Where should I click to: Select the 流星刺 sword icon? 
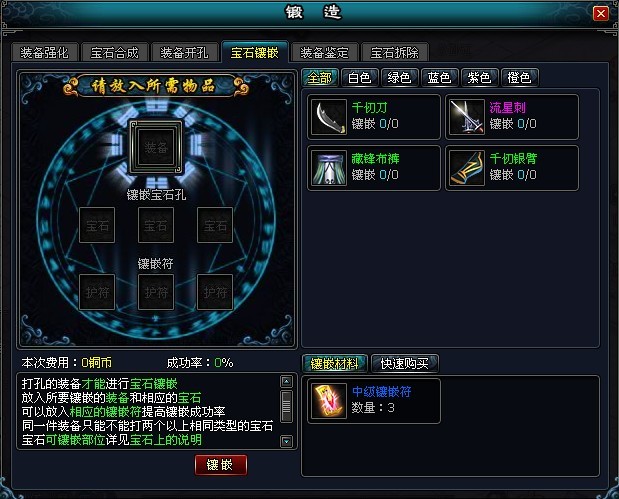(467, 117)
